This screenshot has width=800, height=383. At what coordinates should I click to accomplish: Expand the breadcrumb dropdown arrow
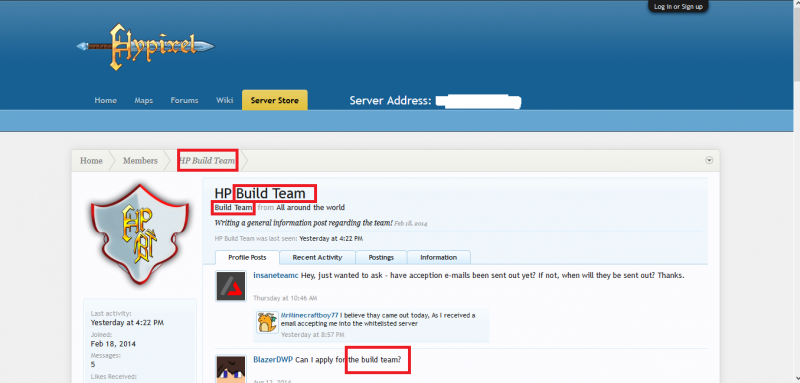pos(709,160)
